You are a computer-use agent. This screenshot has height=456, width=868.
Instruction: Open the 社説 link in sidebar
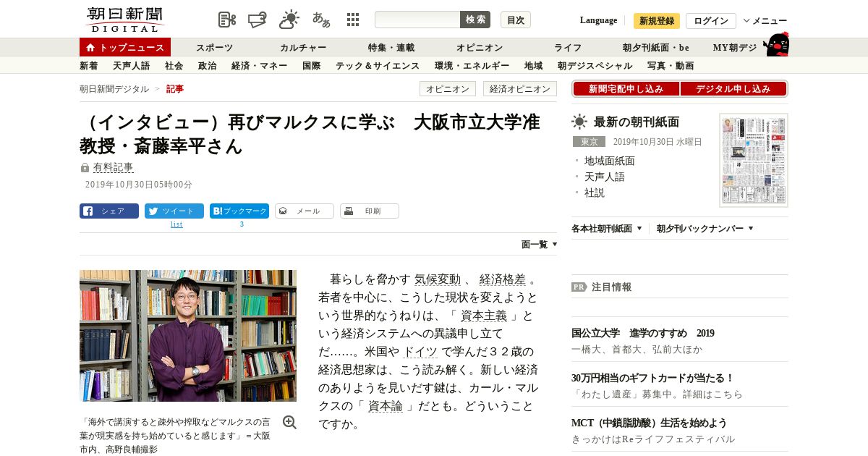(595, 193)
